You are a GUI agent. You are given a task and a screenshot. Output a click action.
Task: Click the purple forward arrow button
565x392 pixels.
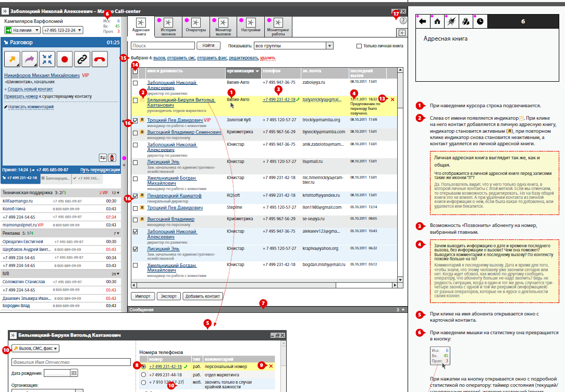pyautogui.click(x=30, y=59)
